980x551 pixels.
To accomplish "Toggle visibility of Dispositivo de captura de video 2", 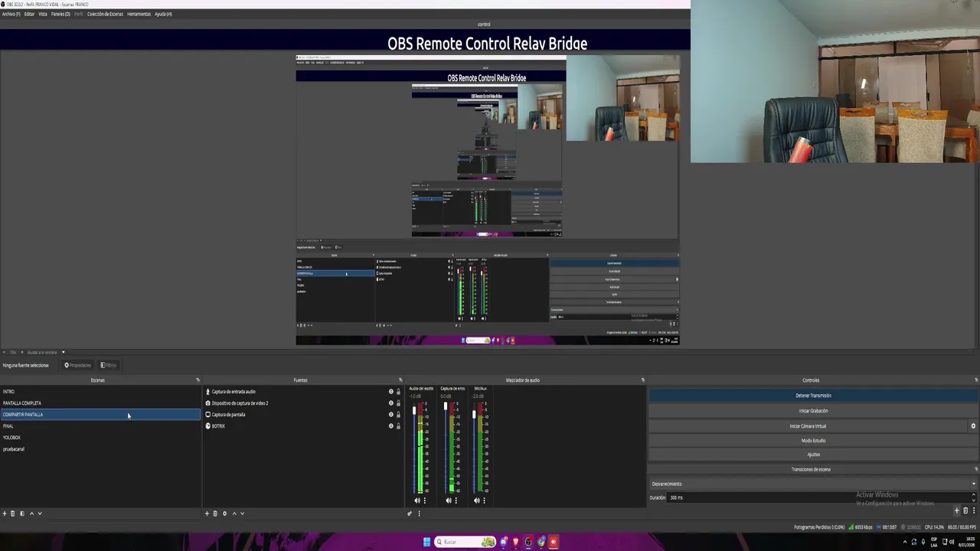I will coord(391,403).
